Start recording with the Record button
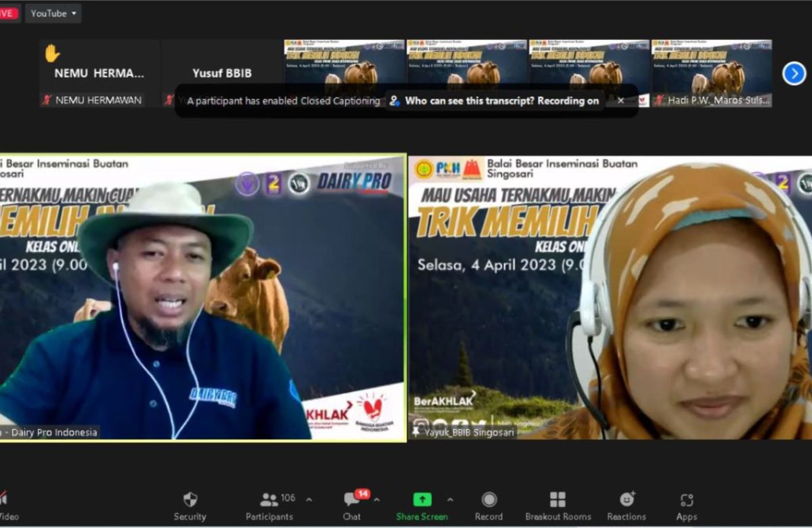812x528 pixels. pos(489,506)
